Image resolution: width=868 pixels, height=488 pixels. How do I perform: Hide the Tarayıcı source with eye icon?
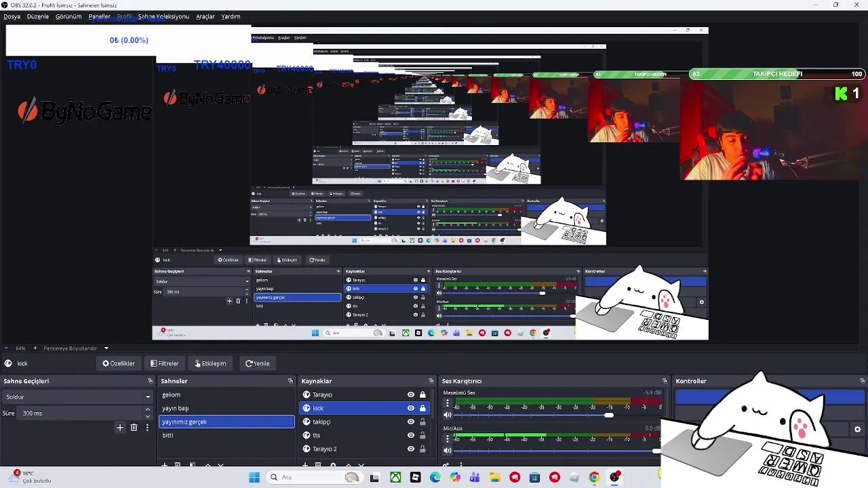coord(410,394)
